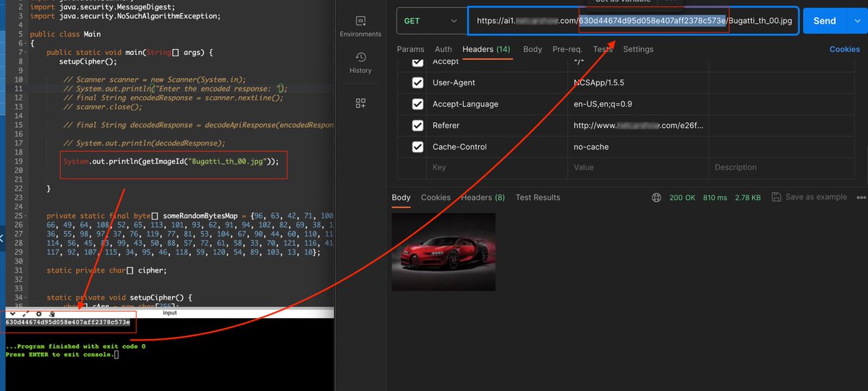Click the Save as example disk icon
868x391 pixels.
[x=776, y=197]
